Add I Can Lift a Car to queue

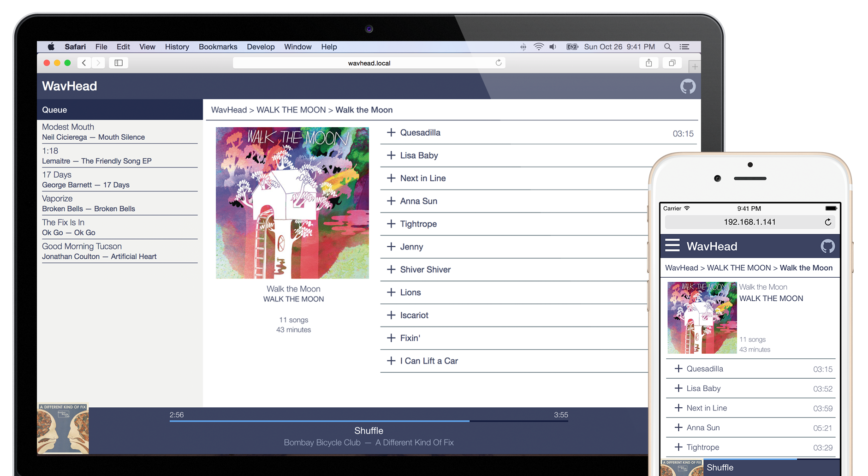pos(391,361)
